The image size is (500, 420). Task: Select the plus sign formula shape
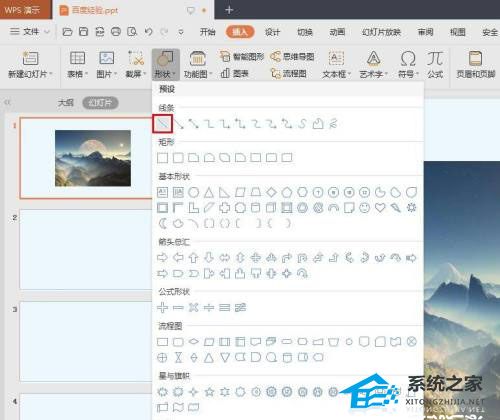pos(162,307)
